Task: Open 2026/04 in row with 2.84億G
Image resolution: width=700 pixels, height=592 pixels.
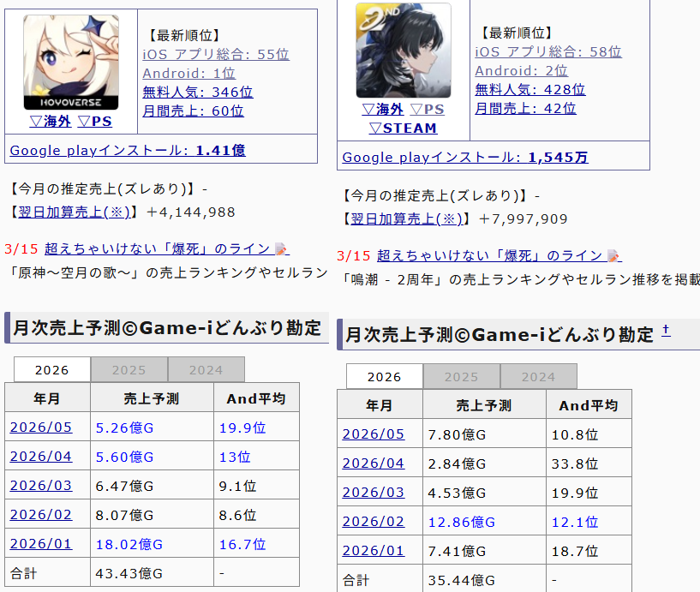Action: coord(374,463)
